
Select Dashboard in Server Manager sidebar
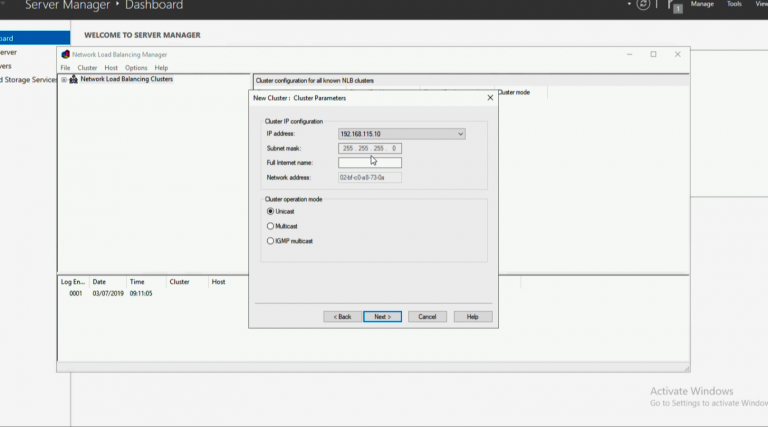point(35,38)
